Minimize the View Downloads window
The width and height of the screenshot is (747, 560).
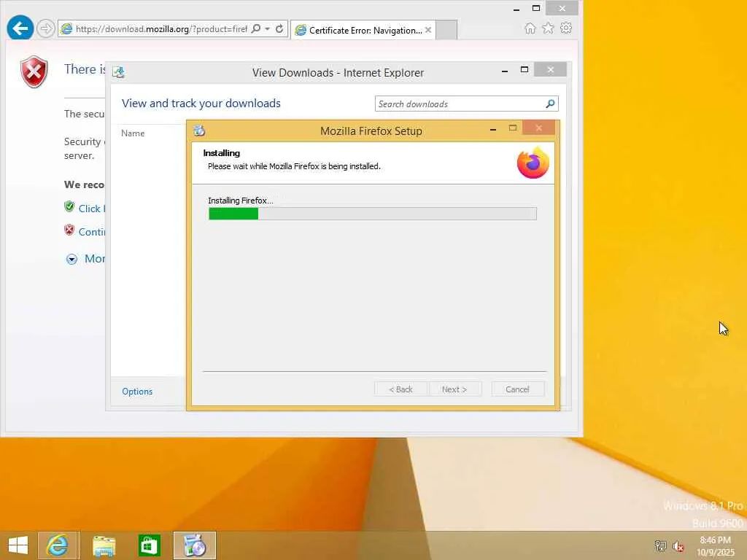505,71
